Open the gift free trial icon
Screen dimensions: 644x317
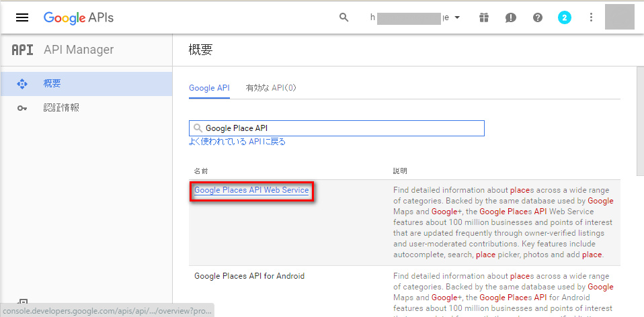pyautogui.click(x=484, y=17)
